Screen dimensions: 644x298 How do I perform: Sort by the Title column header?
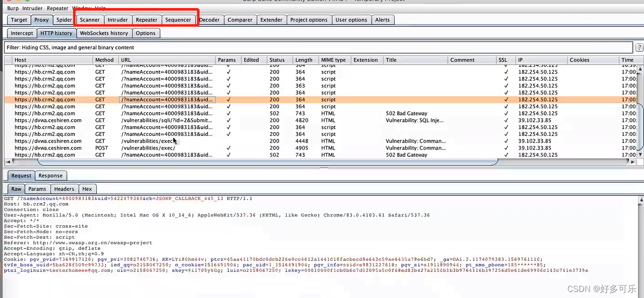click(x=416, y=60)
